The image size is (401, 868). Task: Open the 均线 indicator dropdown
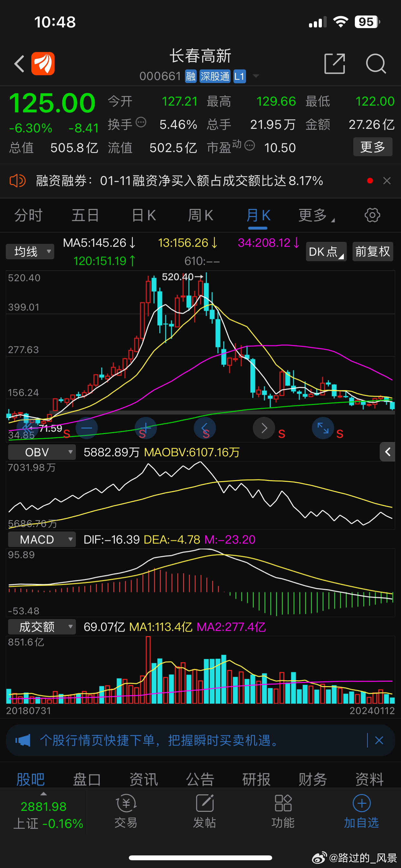[x=30, y=252]
